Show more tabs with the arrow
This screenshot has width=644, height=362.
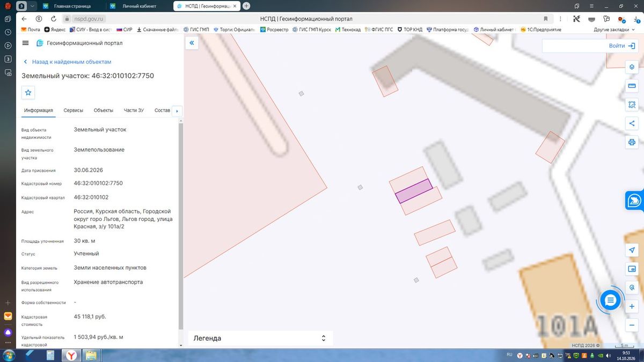coord(177,111)
